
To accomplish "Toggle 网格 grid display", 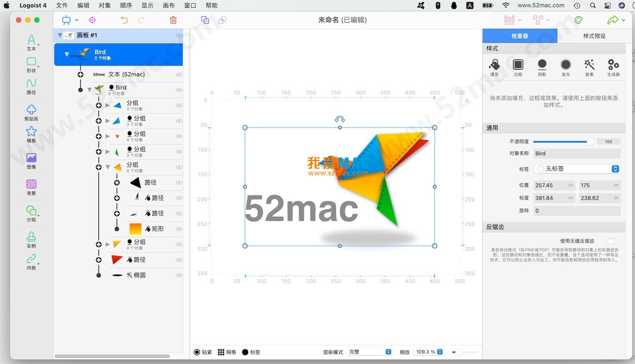I will (x=227, y=352).
